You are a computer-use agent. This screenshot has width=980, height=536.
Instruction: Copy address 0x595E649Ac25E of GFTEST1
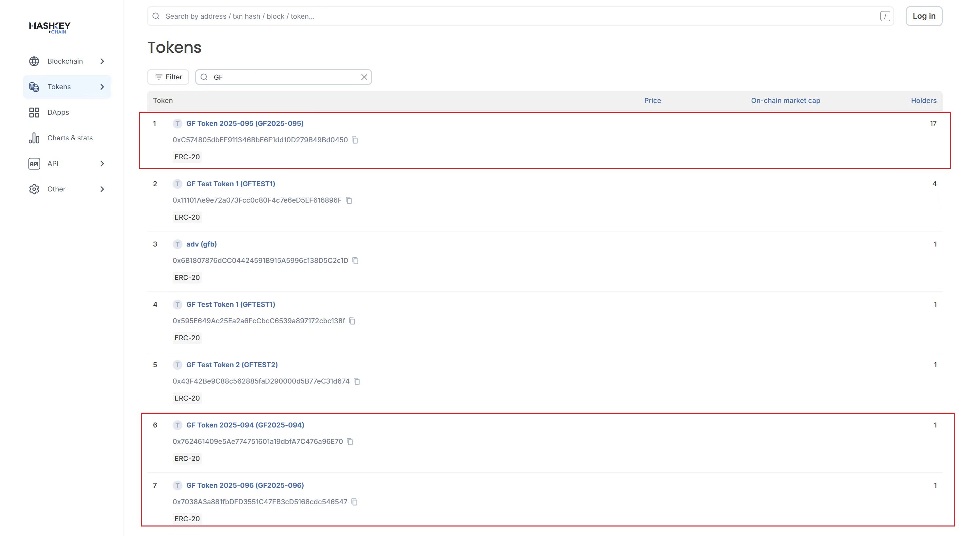(x=352, y=321)
